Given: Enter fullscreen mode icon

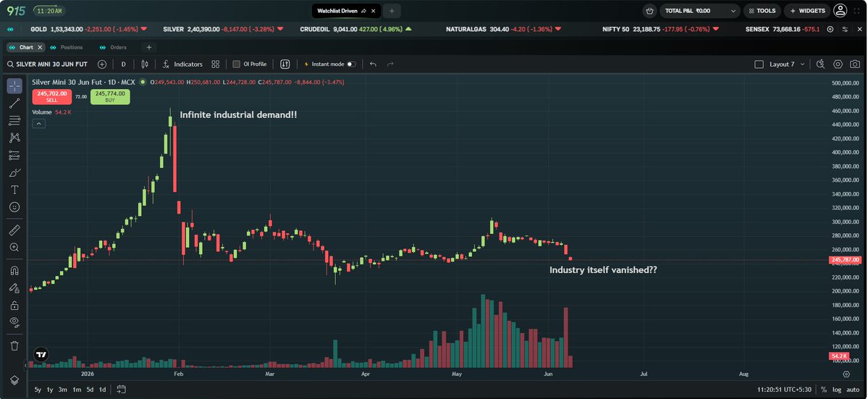Looking at the screenshot, I should [857, 11].
